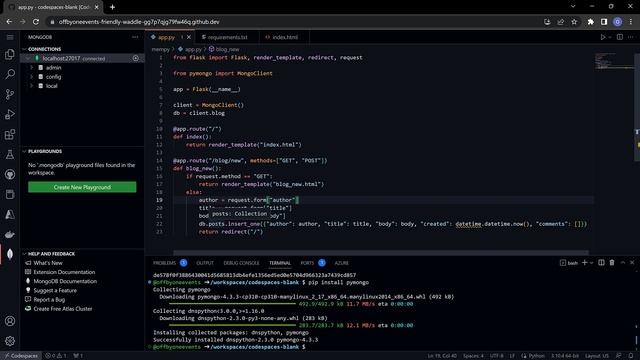Open the new terminal launch profile dropdown
Screen dimensions: 640x360
click(591, 263)
